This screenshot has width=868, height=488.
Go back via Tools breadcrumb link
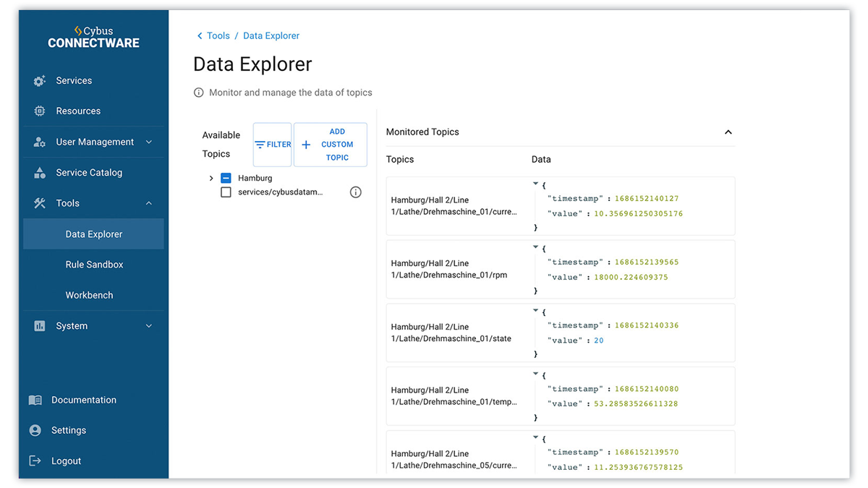218,35
